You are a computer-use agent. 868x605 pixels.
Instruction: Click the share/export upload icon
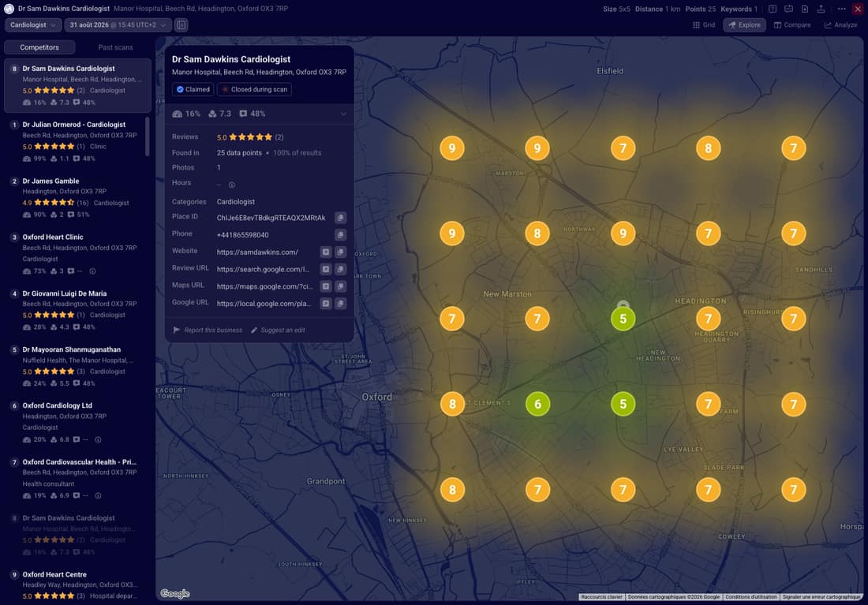click(821, 9)
